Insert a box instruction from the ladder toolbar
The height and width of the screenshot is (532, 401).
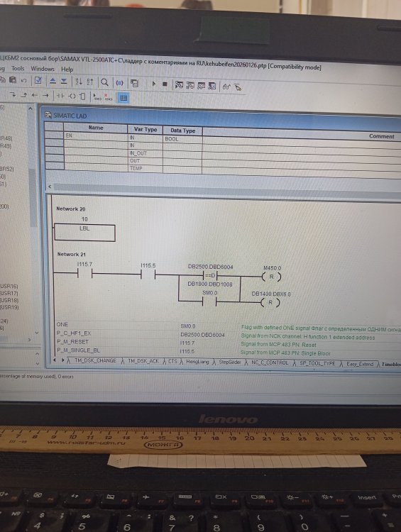[x=82, y=96]
